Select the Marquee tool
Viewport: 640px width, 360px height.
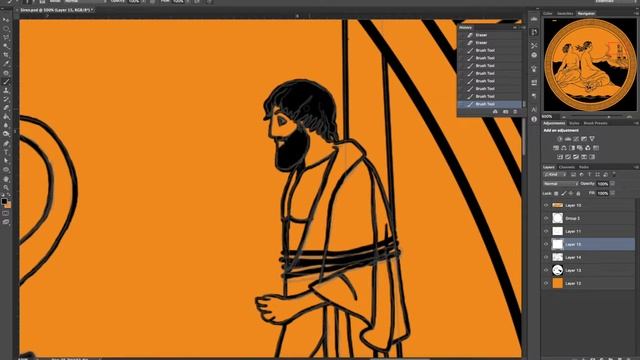(6, 29)
